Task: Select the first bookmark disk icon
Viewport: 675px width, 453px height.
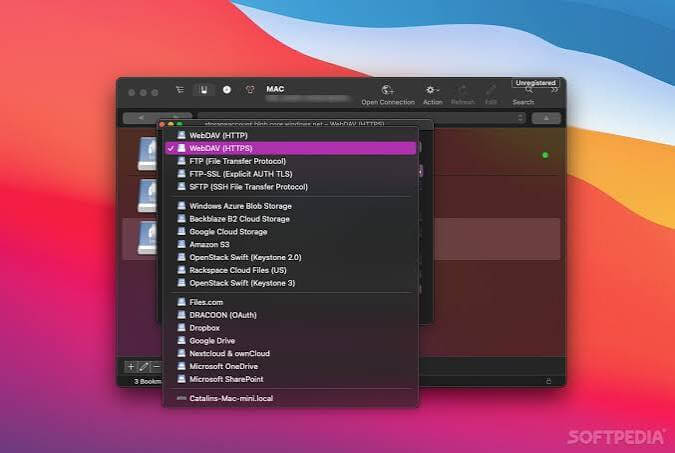Action: pyautogui.click(x=147, y=154)
